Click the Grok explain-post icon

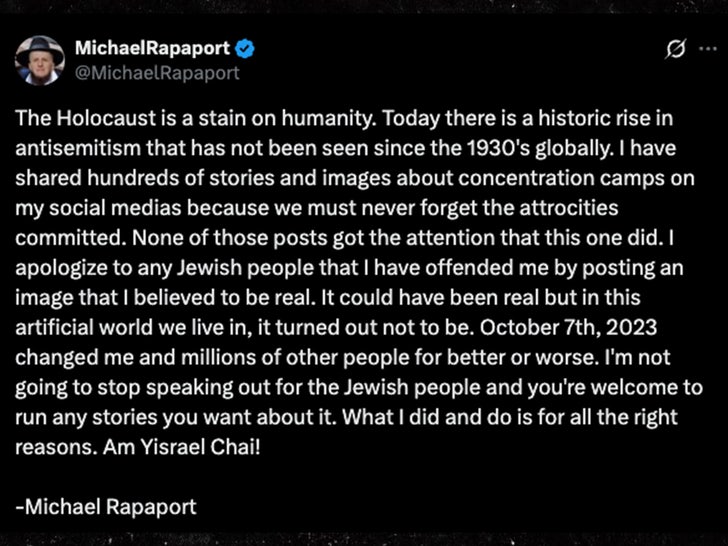coord(675,50)
